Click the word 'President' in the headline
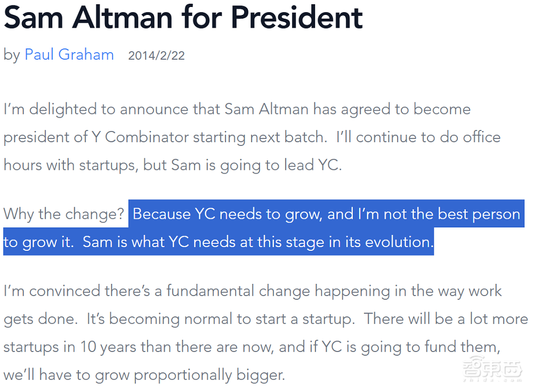 point(297,17)
